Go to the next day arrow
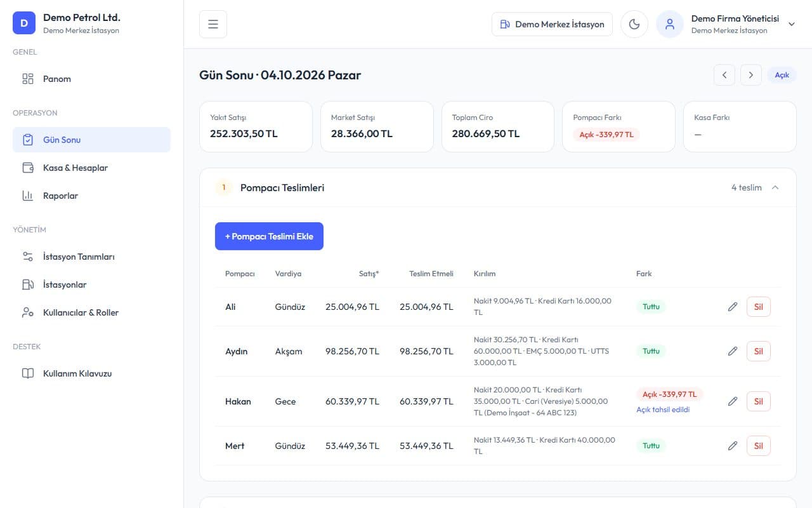Image resolution: width=812 pixels, height=508 pixels. click(751, 75)
